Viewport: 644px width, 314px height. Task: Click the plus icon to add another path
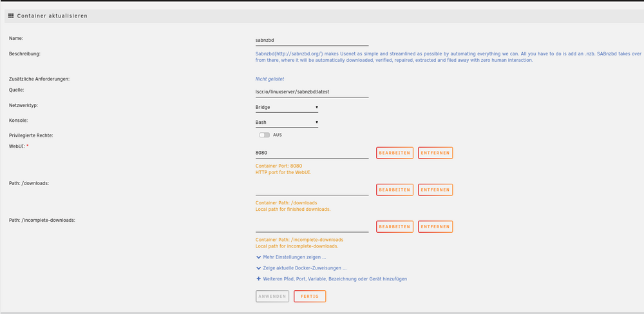coord(259,279)
